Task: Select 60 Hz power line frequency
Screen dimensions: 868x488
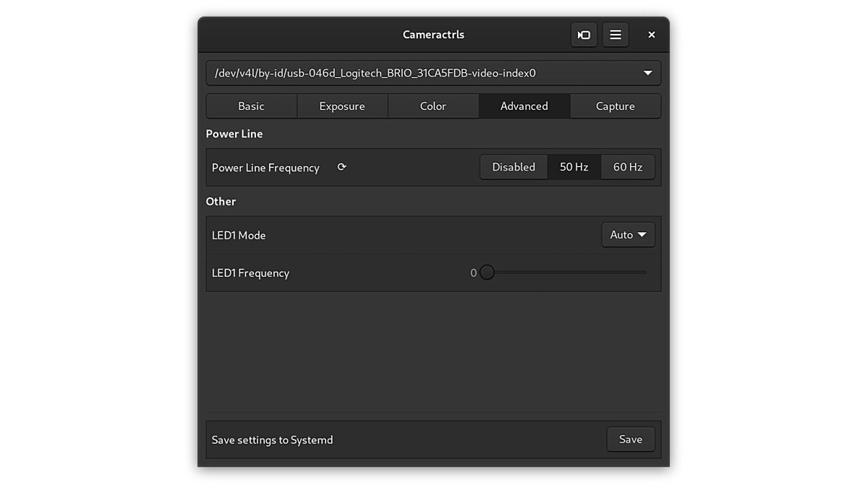Action: tap(627, 166)
